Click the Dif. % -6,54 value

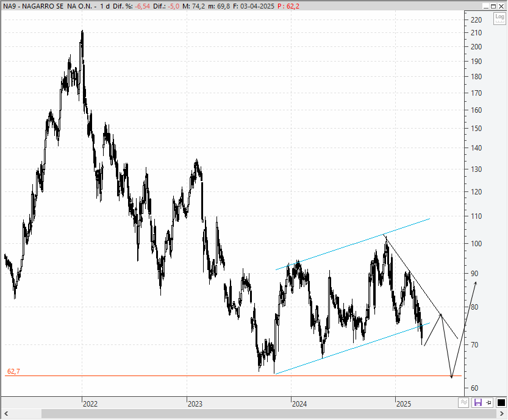coord(142,6)
